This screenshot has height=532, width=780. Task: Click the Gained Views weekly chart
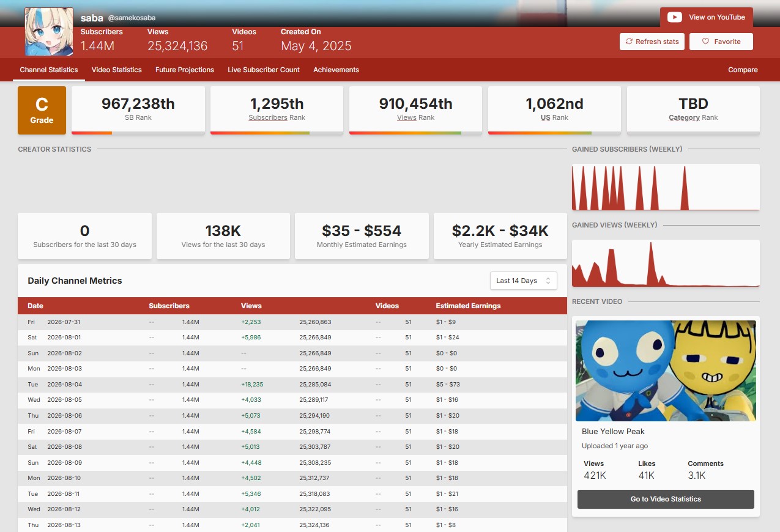[x=666, y=263]
